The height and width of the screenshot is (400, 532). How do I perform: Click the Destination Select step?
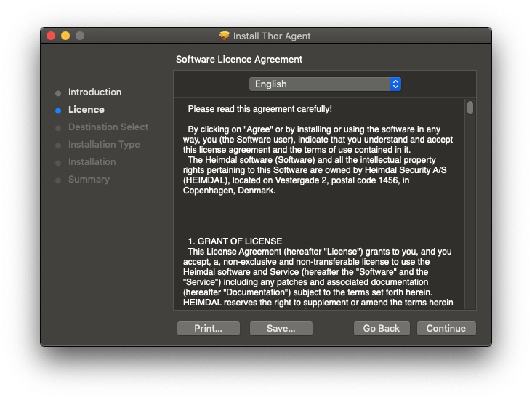[x=108, y=127]
